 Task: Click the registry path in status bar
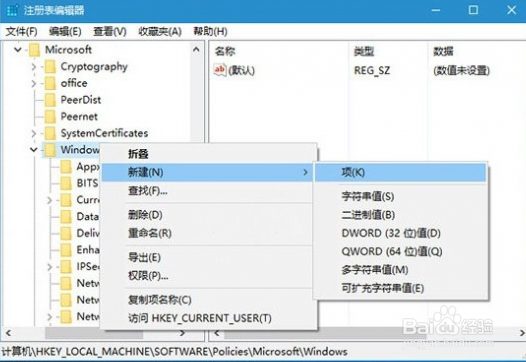[x=174, y=352]
